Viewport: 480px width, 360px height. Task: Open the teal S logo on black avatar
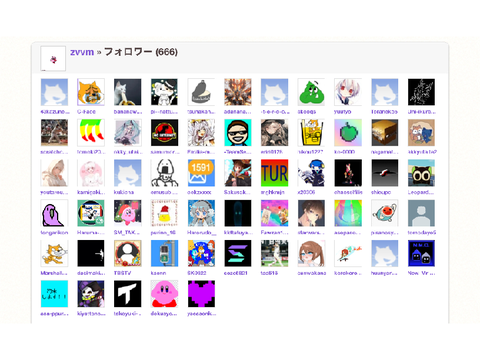[238, 254]
